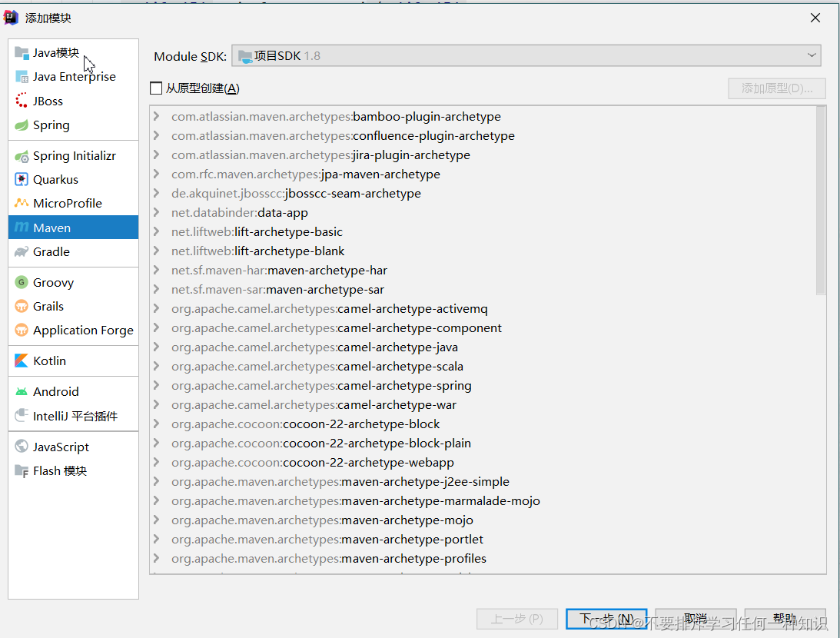840x638 pixels.
Task: Select maven-archetype-portlet row
Action: 483,540
